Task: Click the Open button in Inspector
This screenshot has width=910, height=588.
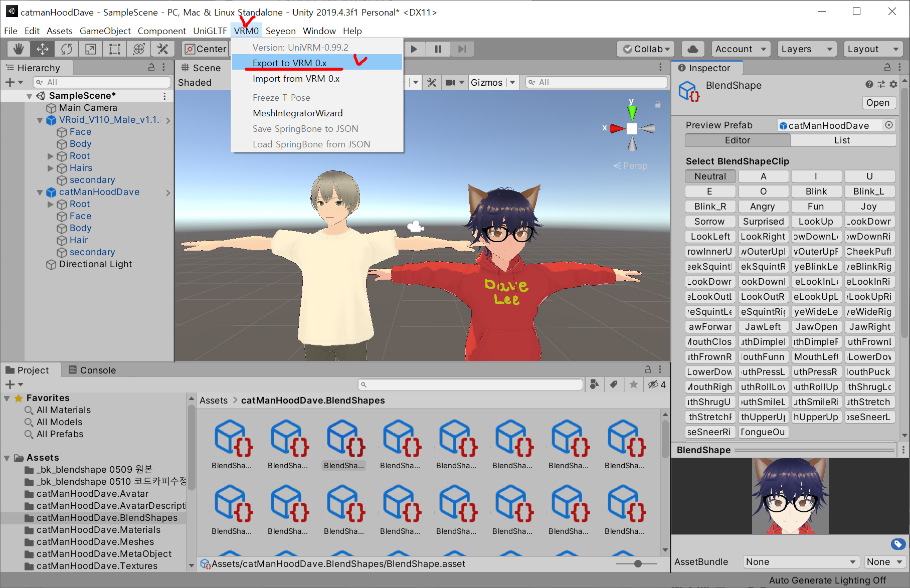Action: pos(877,102)
